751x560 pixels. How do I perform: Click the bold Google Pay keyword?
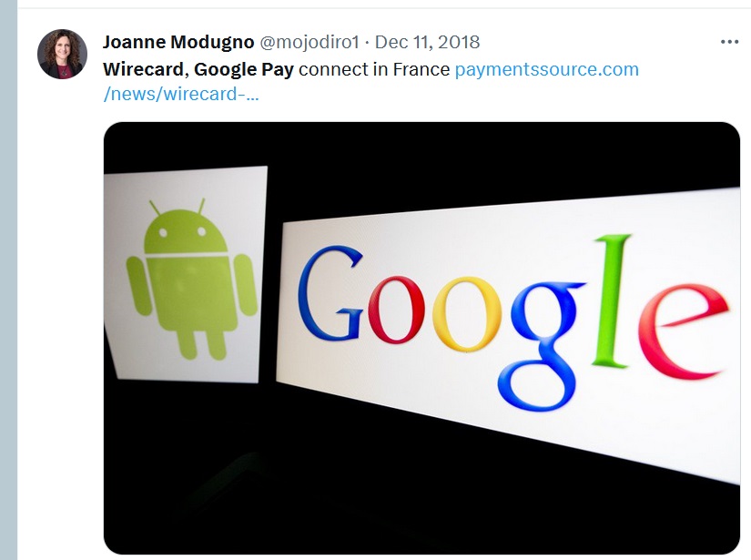point(243,69)
